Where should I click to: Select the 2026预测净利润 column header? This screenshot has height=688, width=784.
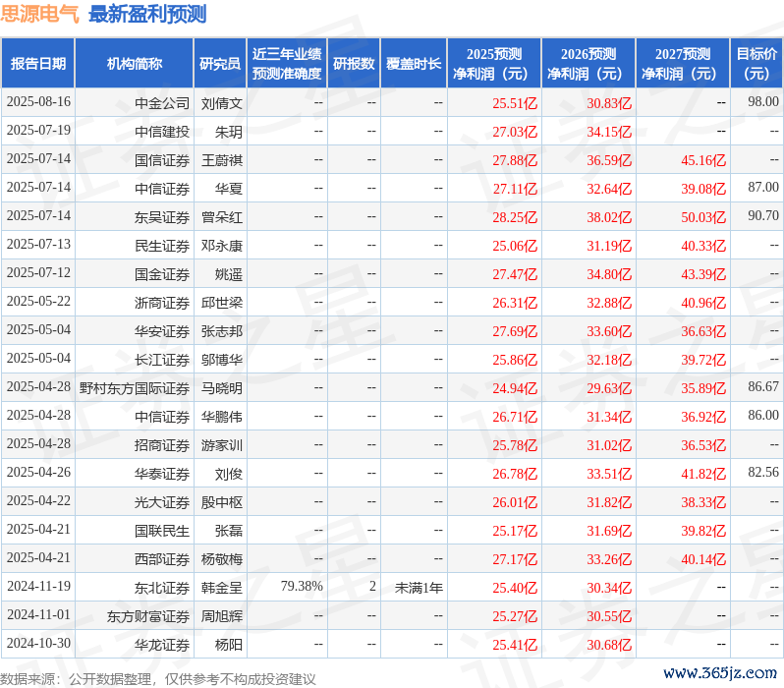(588, 64)
